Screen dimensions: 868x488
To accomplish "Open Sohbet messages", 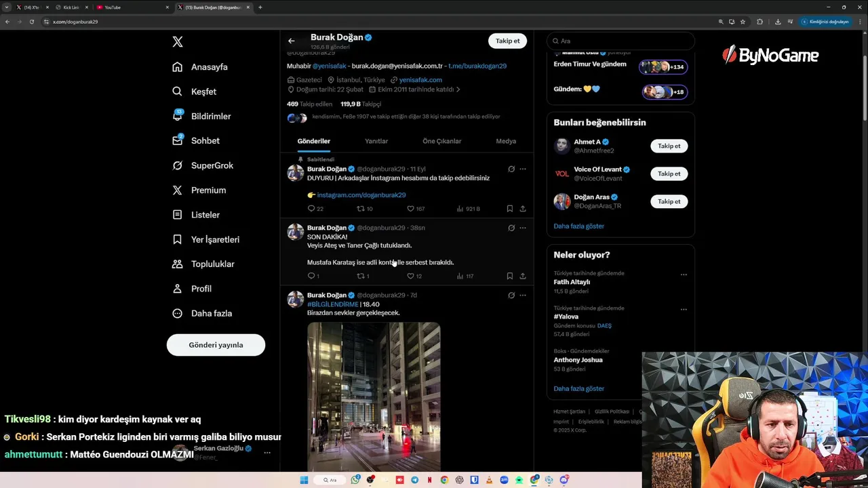I will (196, 141).
